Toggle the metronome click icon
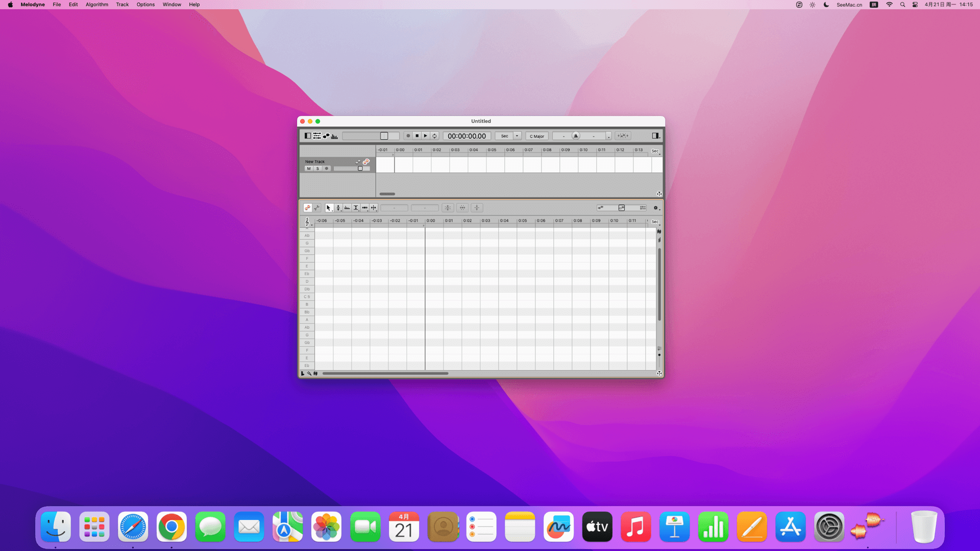The image size is (980, 551). tap(576, 136)
